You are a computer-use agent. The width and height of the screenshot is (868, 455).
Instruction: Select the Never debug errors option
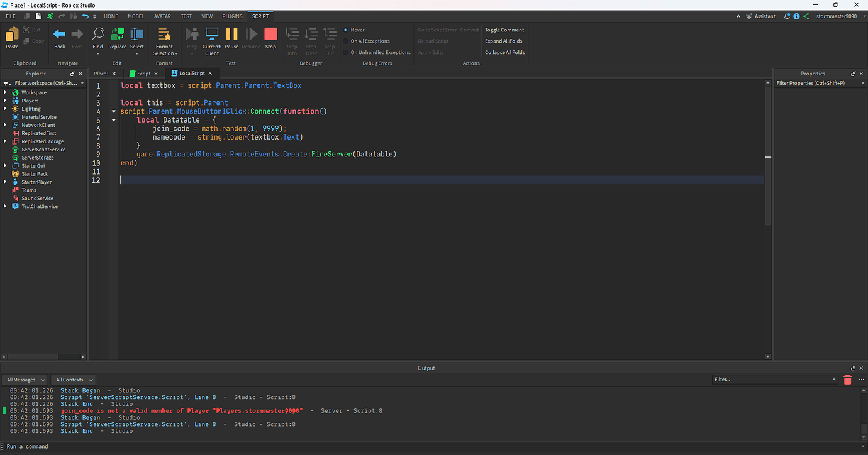[x=354, y=29]
